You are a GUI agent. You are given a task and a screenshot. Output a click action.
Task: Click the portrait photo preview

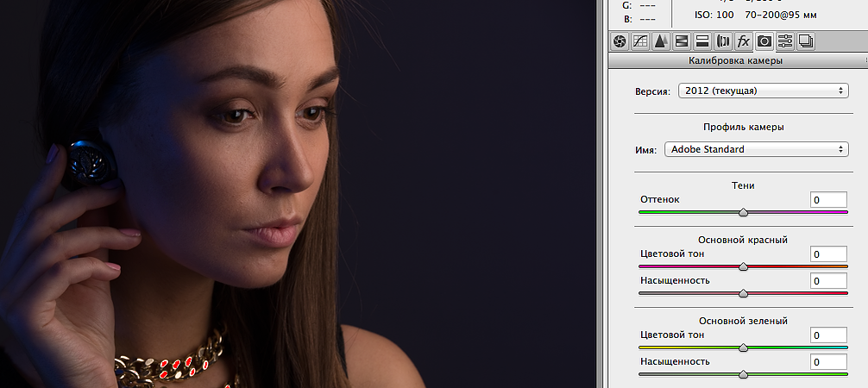click(298, 194)
